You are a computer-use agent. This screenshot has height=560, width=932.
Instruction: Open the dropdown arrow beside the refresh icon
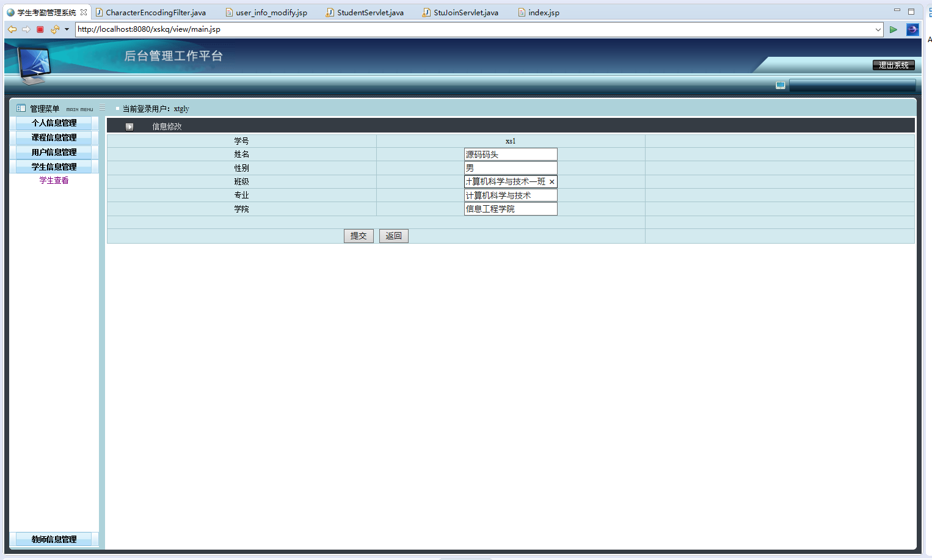[x=67, y=29]
